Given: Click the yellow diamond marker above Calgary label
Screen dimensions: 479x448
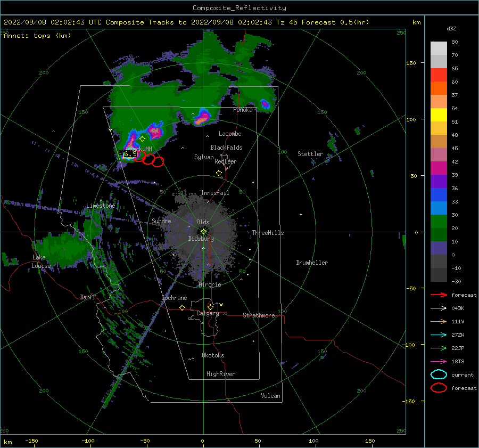Looking at the screenshot, I should click(210, 307).
